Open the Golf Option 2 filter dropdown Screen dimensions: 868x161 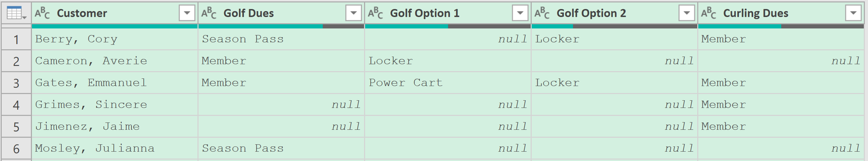[687, 13]
